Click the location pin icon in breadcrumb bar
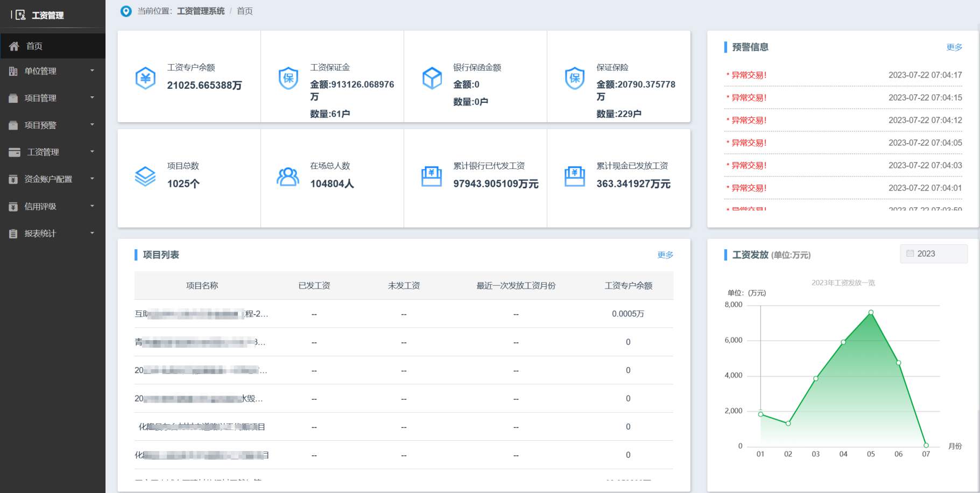 point(125,11)
